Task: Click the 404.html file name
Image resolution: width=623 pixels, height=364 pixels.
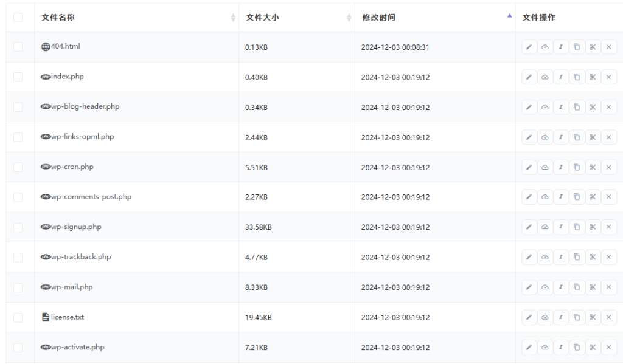Action: tap(65, 47)
